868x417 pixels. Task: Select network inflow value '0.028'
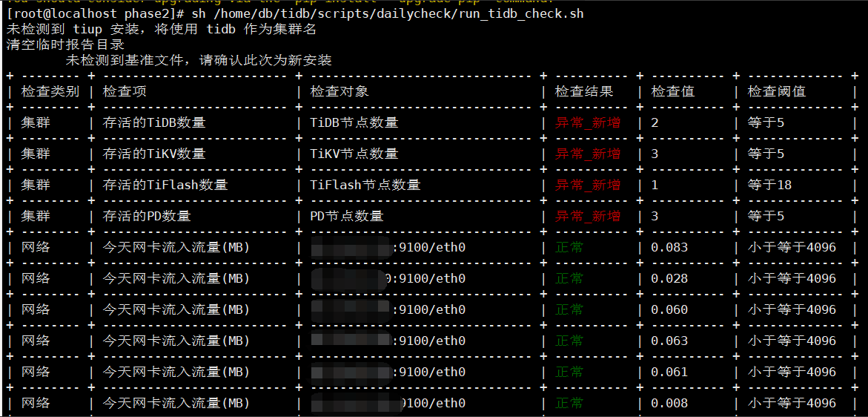[x=669, y=278]
